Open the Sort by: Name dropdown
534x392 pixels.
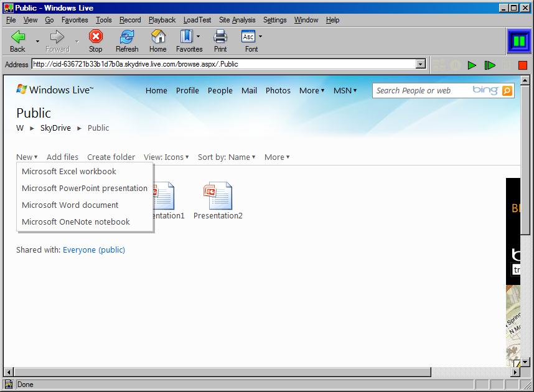227,157
